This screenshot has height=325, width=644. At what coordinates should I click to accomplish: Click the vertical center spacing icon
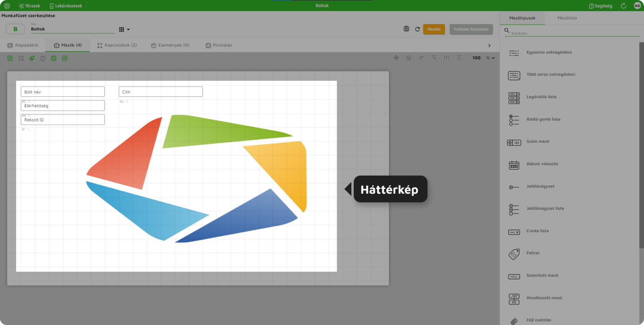coord(459,58)
